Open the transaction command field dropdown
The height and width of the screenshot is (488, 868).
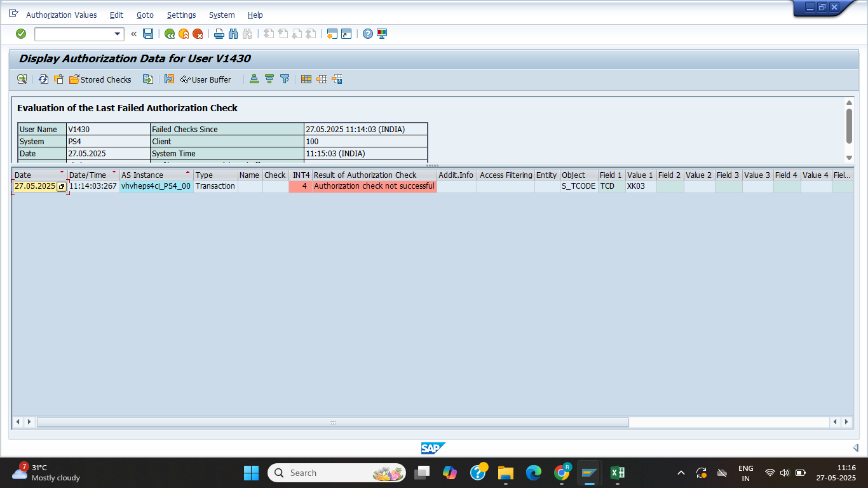[x=118, y=34]
